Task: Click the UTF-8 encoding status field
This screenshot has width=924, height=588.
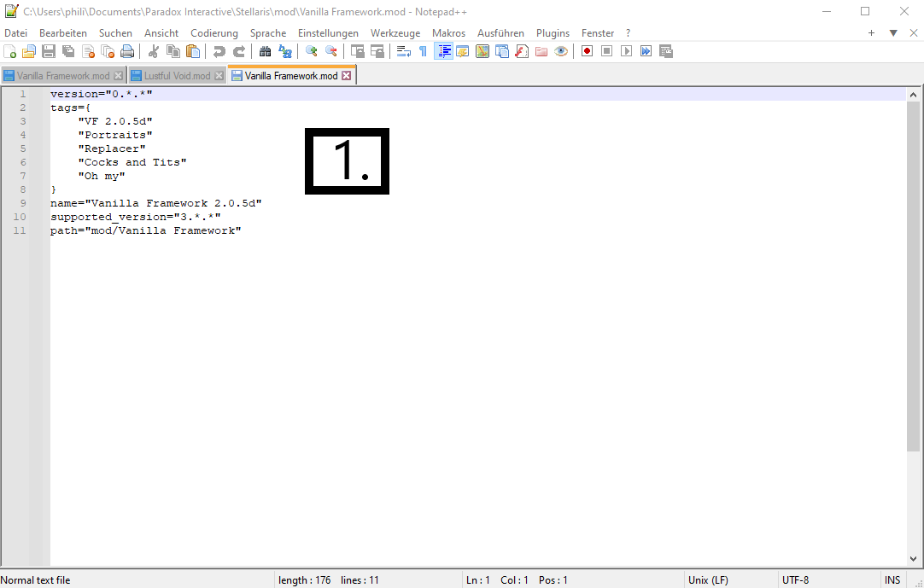Action: click(x=796, y=580)
